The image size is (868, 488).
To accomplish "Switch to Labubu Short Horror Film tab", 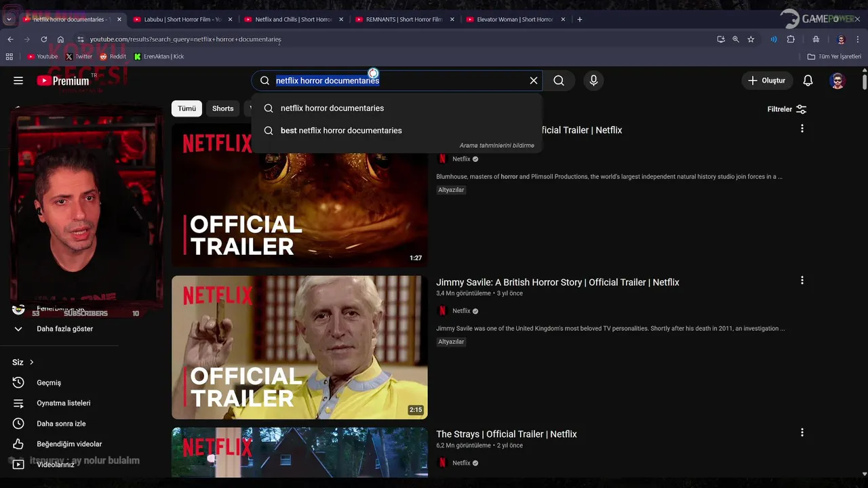I will pos(182,20).
